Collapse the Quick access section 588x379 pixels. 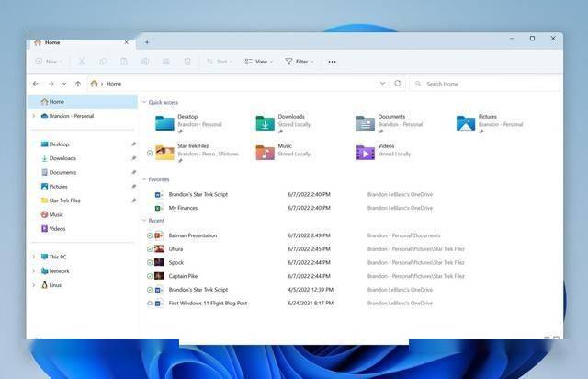pyautogui.click(x=144, y=102)
